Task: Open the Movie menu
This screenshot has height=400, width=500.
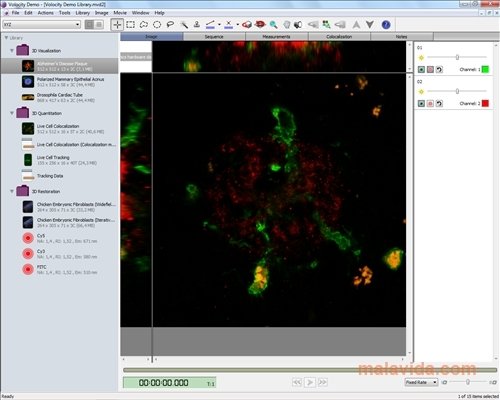Action: [x=120, y=13]
